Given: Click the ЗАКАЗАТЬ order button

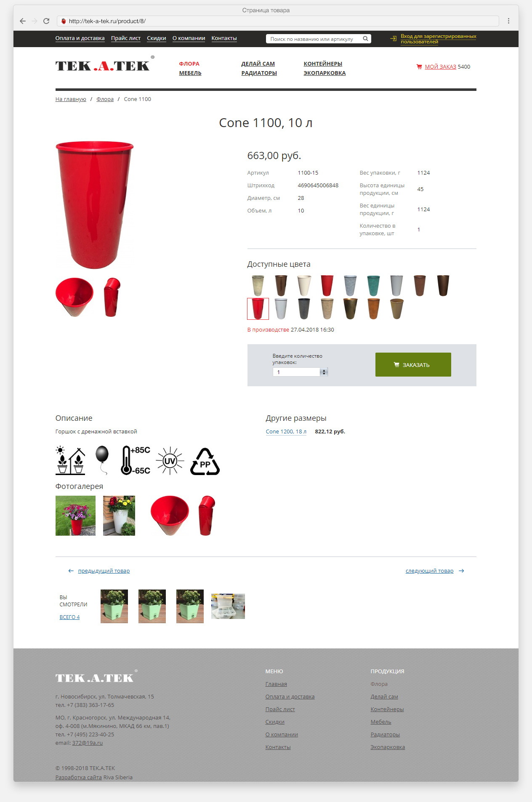Looking at the screenshot, I should (413, 364).
